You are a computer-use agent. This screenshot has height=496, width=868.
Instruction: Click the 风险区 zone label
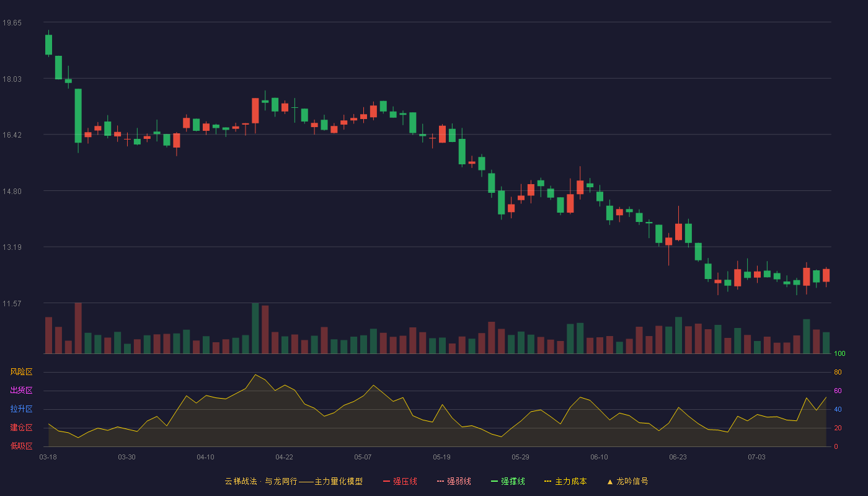coord(21,372)
